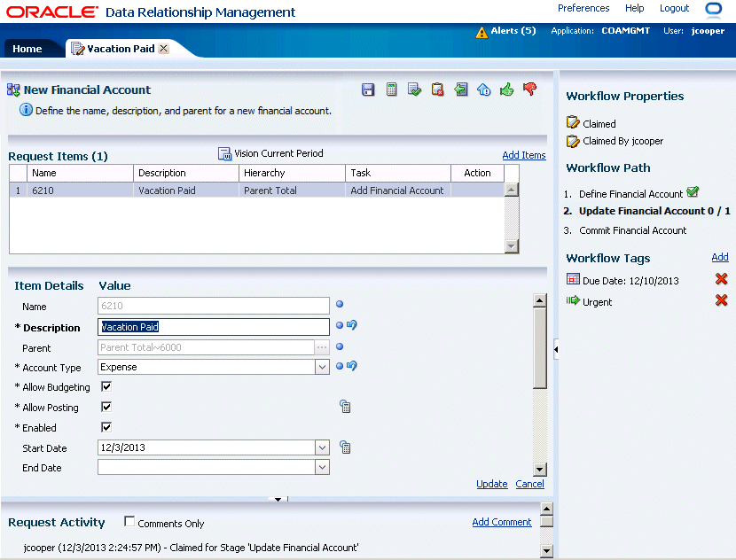Open the End Date dropdown arrow

tap(322, 467)
